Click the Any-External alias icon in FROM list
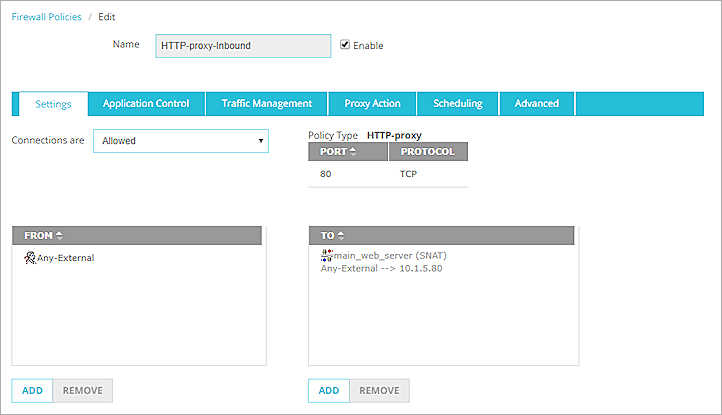 tap(28, 258)
